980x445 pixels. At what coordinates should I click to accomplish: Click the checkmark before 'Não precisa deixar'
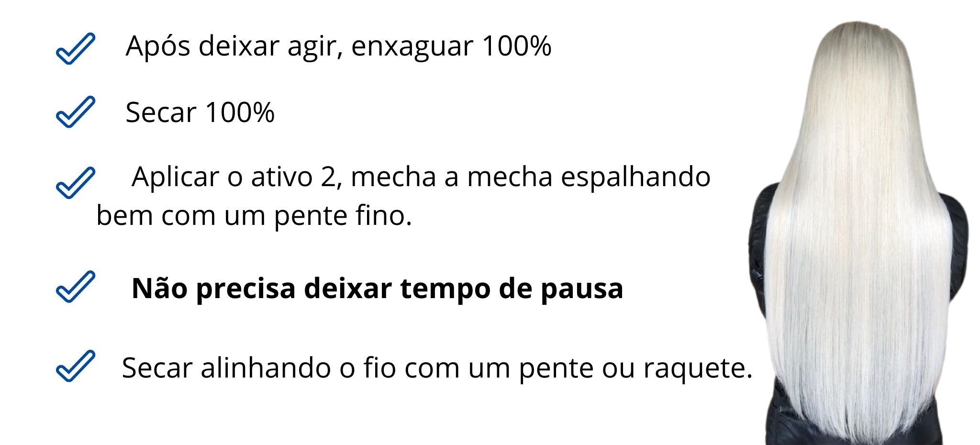(x=75, y=287)
